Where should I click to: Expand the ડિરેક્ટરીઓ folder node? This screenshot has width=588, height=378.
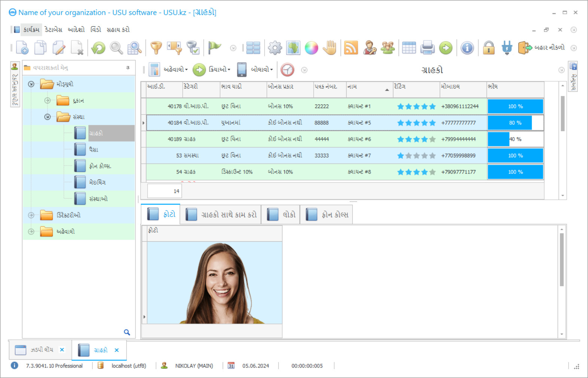point(31,215)
